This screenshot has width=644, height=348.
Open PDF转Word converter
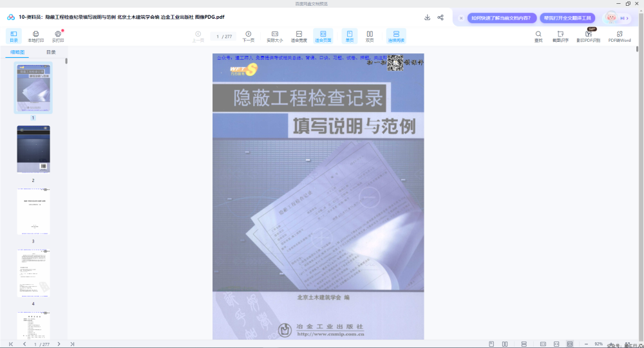pyautogui.click(x=620, y=36)
